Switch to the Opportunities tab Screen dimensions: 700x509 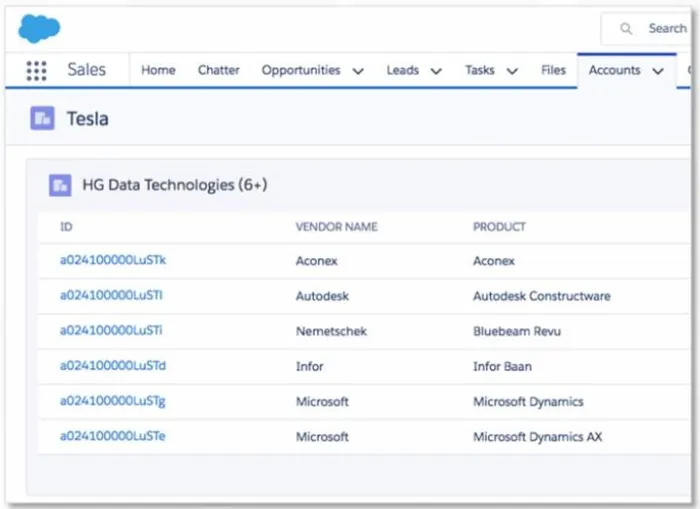click(x=301, y=70)
